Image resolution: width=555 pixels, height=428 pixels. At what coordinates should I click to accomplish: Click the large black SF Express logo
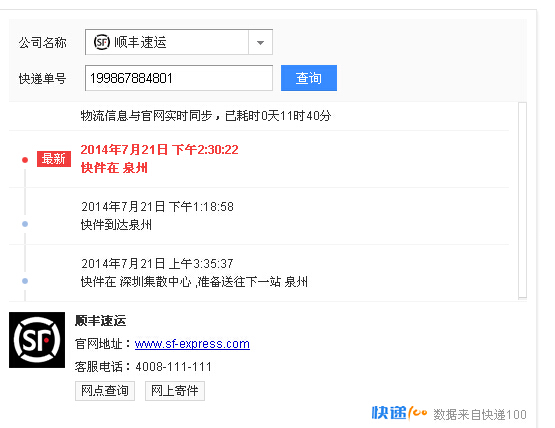[37, 340]
